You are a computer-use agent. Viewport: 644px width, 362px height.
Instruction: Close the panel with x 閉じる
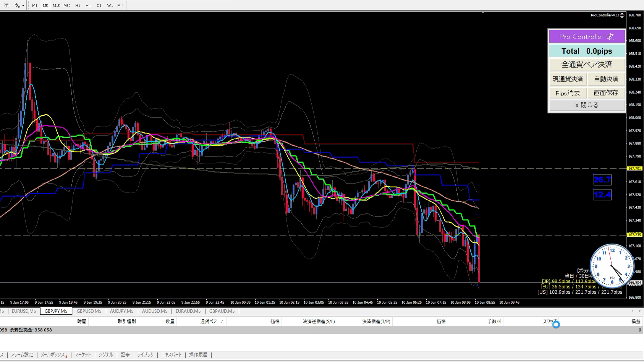(587, 105)
